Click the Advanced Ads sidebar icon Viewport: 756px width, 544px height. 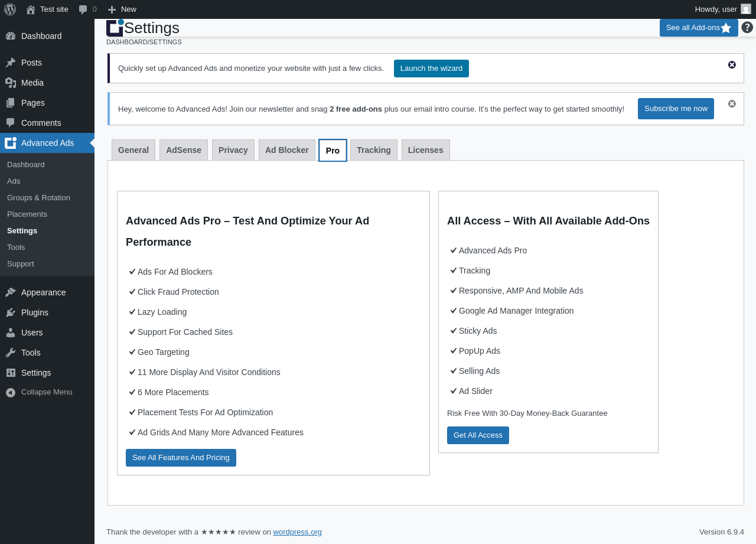click(x=11, y=143)
